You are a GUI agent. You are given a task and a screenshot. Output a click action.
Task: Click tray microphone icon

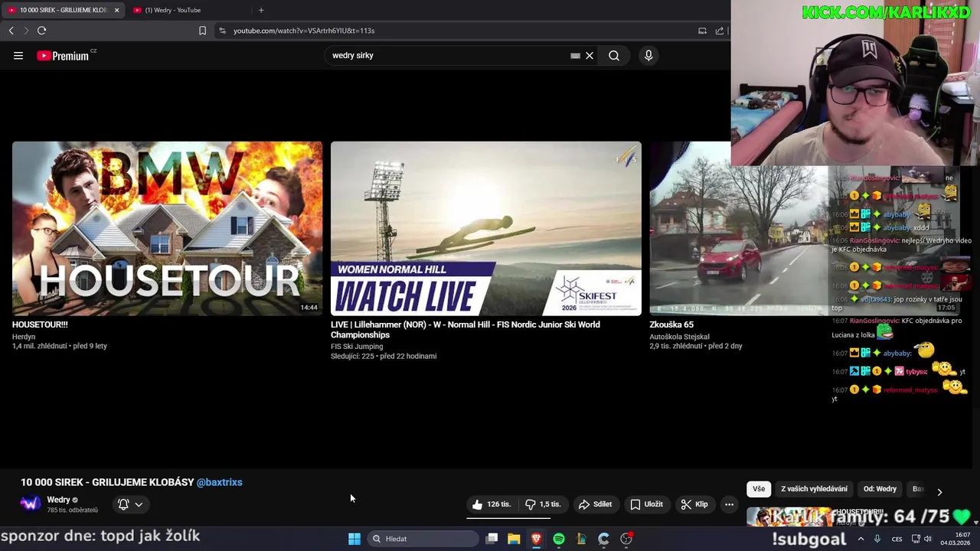(x=877, y=539)
